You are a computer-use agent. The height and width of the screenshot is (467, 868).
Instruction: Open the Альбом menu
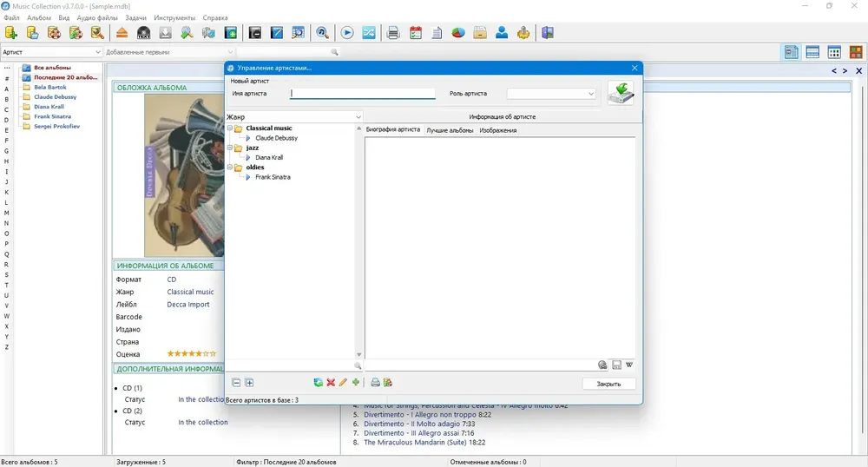39,17
